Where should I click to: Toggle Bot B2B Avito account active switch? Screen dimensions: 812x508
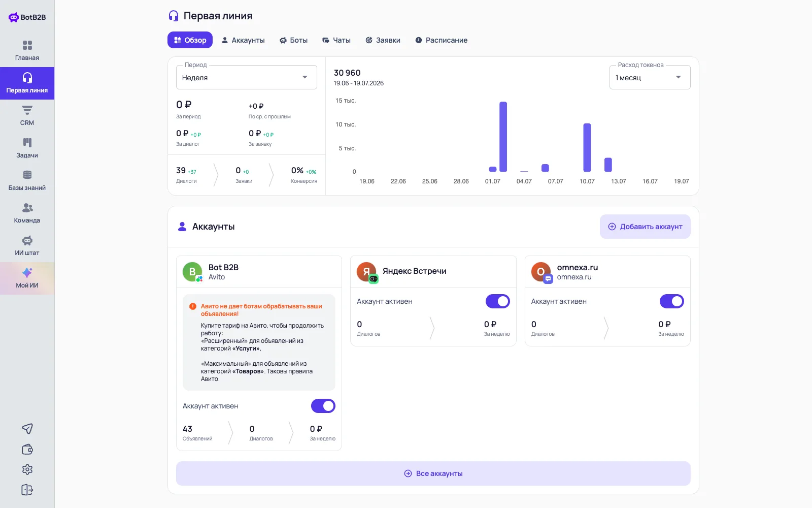[x=323, y=406]
